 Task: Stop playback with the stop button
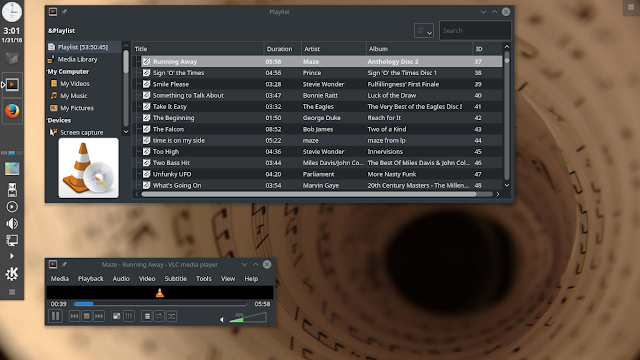click(x=87, y=316)
